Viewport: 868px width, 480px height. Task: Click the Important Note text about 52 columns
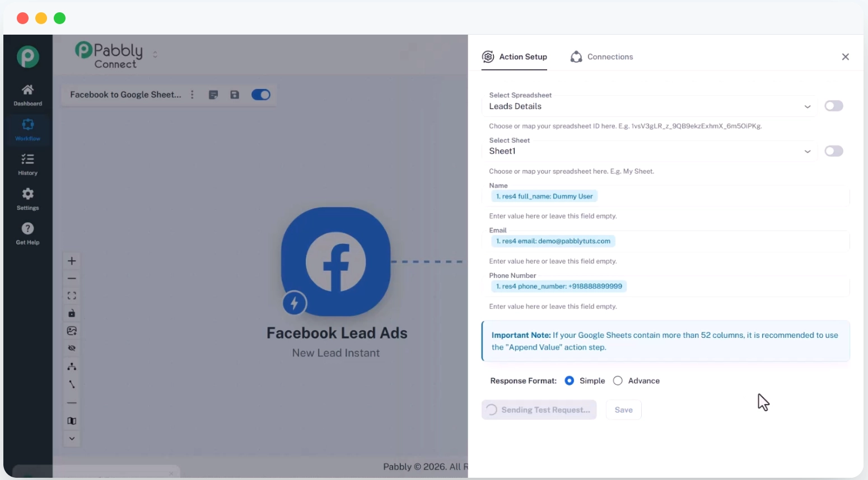click(665, 341)
